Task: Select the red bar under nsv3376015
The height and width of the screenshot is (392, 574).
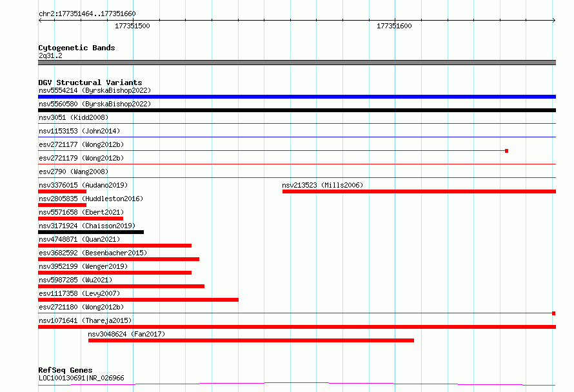Action: click(62, 191)
